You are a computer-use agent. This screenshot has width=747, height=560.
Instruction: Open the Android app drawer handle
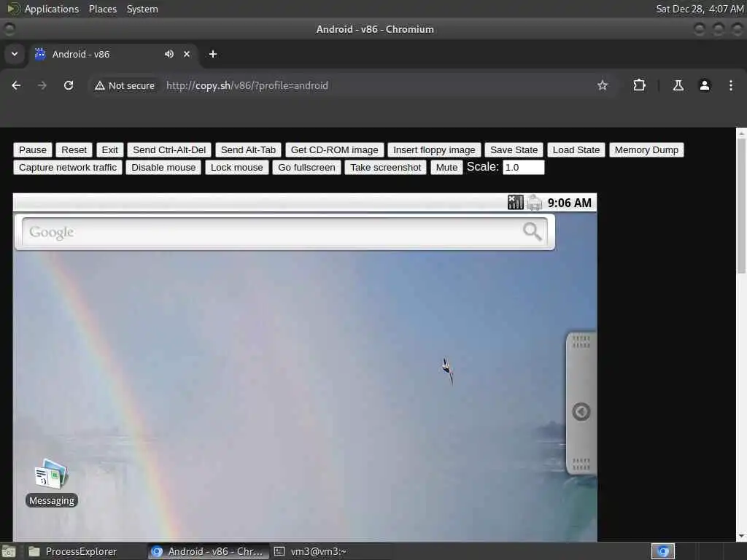pos(581,402)
